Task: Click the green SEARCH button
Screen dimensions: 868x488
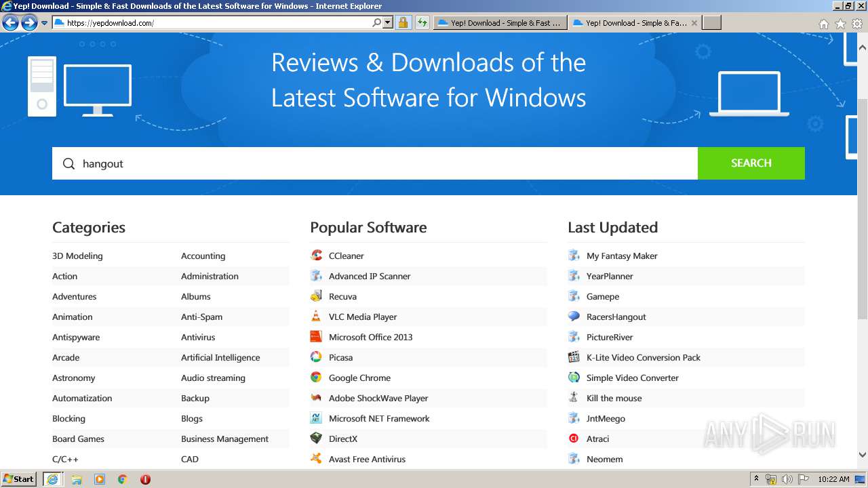Action: pyautogui.click(x=751, y=163)
